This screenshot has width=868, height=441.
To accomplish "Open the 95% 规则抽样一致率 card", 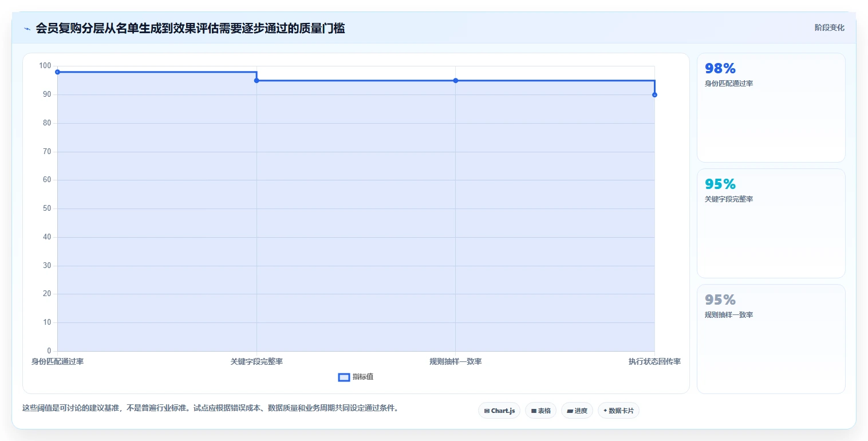I will [x=771, y=339].
